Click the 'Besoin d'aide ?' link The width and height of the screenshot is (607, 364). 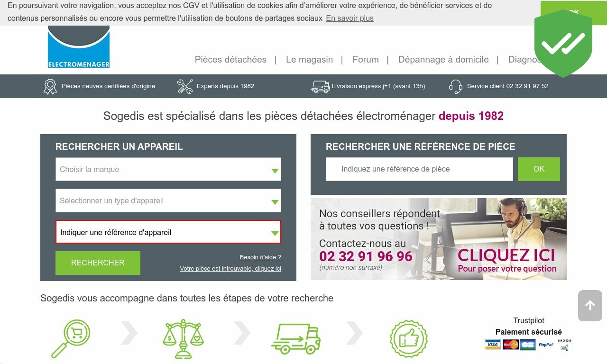[260, 257]
